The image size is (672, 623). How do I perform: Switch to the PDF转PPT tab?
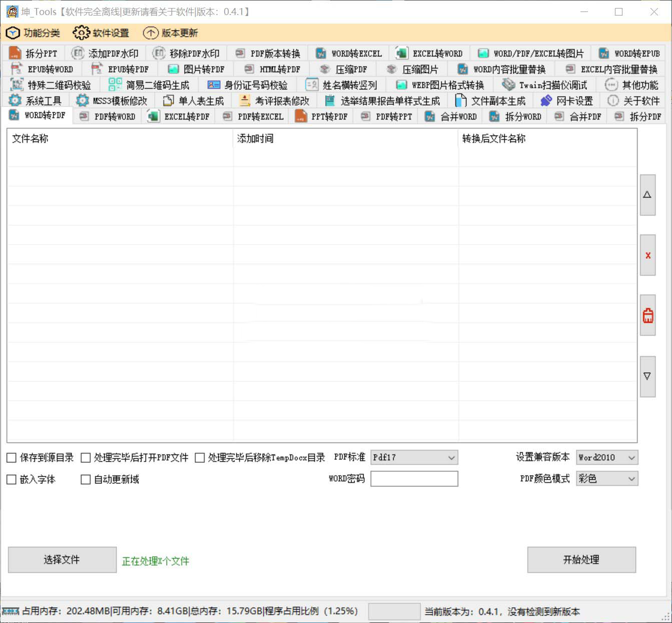386,117
